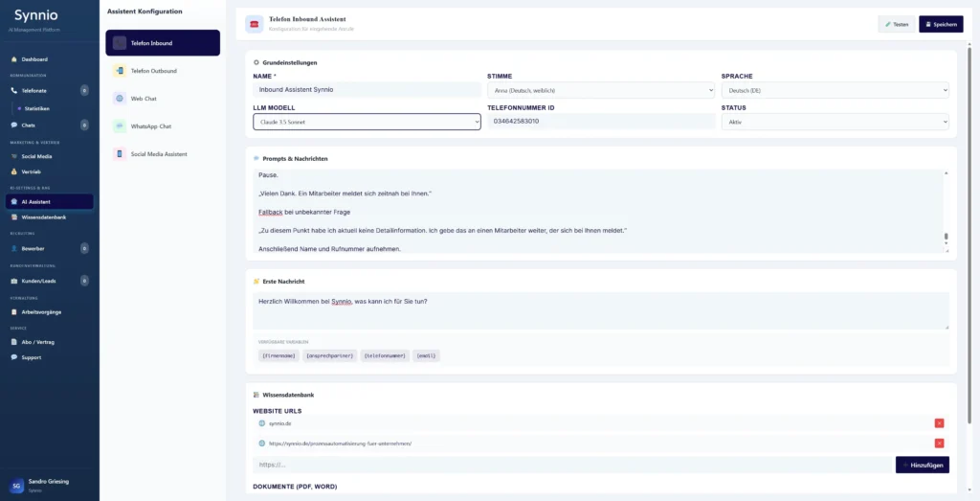Image resolution: width=980 pixels, height=501 pixels.
Task: Click the https:// website URL input field
Action: [x=571, y=465]
